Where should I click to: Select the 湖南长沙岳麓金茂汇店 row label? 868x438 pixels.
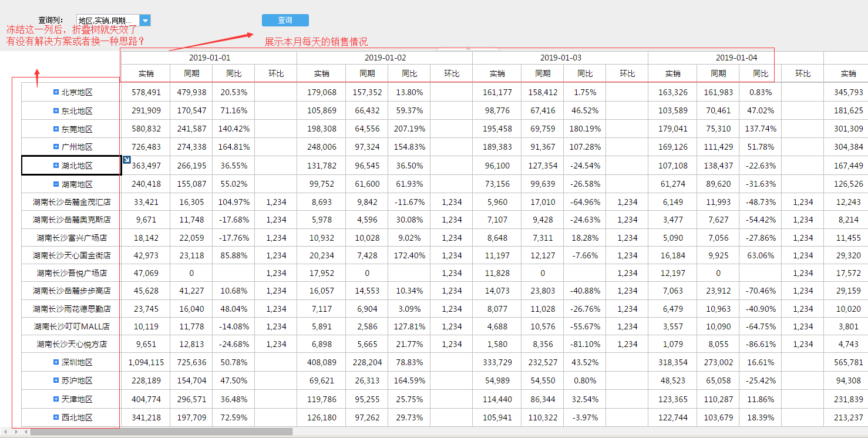pos(72,202)
